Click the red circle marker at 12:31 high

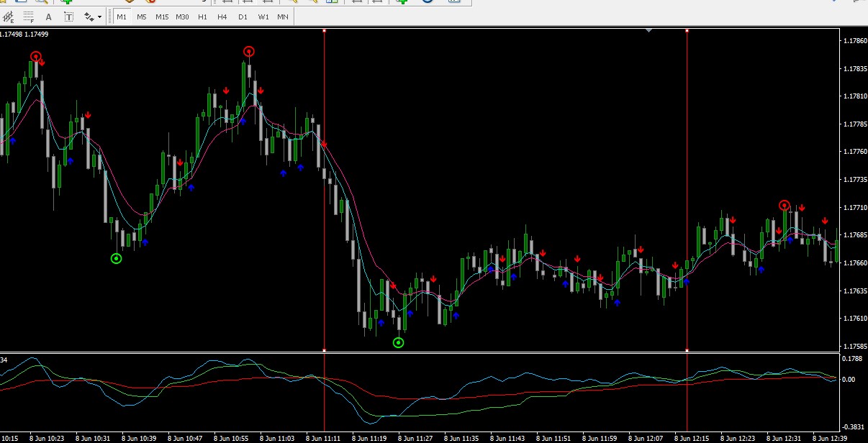point(785,206)
